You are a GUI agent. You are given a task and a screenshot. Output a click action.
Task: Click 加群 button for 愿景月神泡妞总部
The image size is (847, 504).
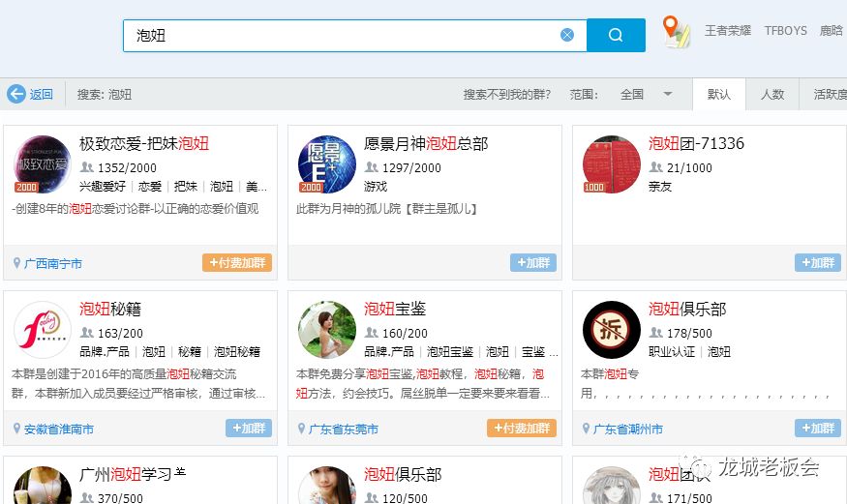click(x=533, y=263)
